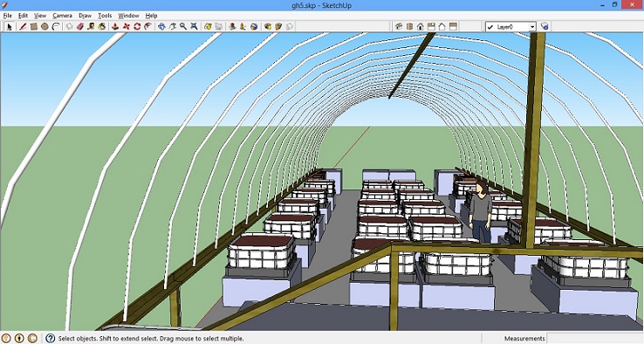The width and height of the screenshot is (644, 344).
Task: Preview model in Google Earth icon
Action: [254, 26]
